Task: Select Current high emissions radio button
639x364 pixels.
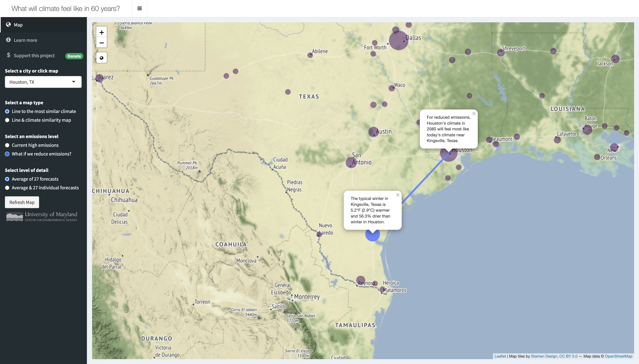Action: click(7, 145)
